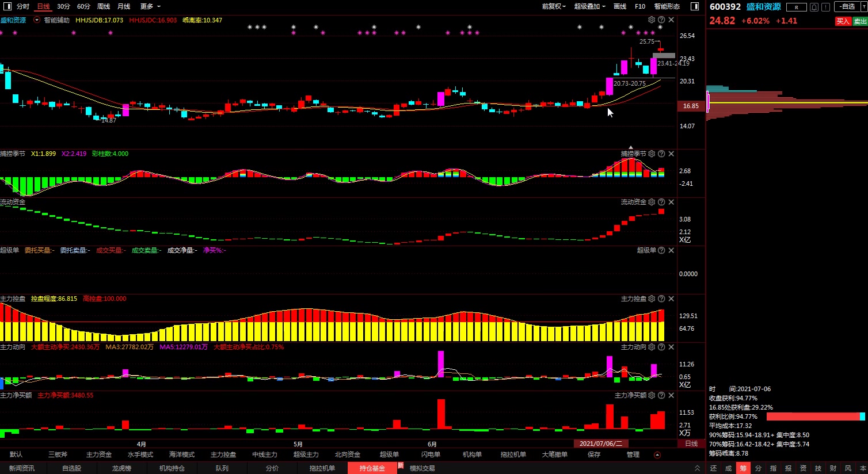
Task: Click the R margin trading badge
Action: point(797,7)
